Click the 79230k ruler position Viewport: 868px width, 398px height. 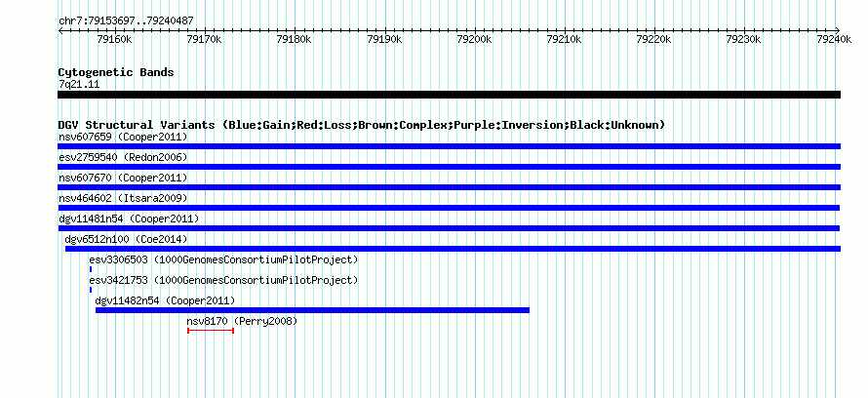(744, 39)
